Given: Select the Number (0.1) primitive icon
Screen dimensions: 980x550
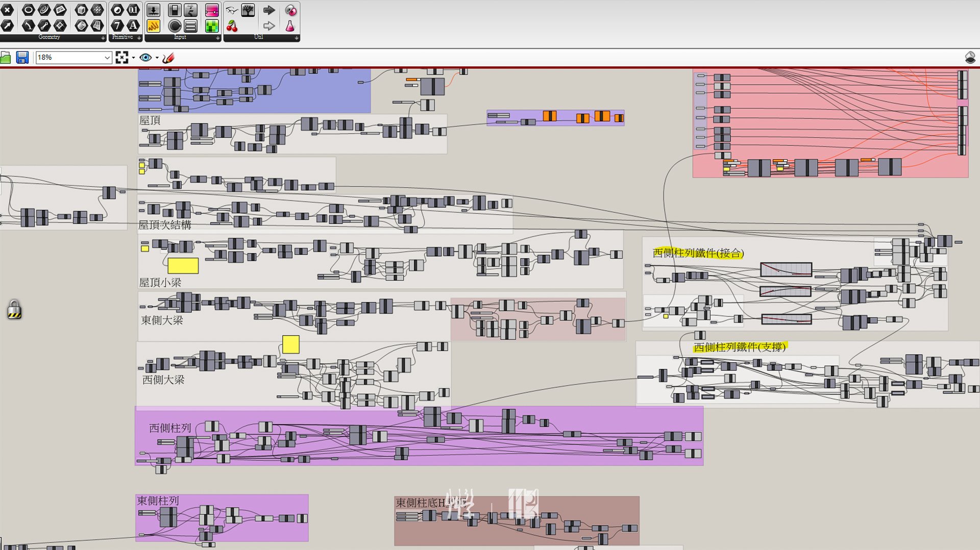Looking at the screenshot, I should click(x=133, y=10).
